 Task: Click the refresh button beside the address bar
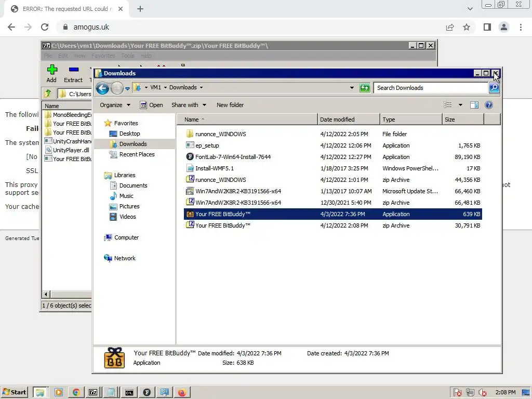pyautogui.click(x=365, y=88)
